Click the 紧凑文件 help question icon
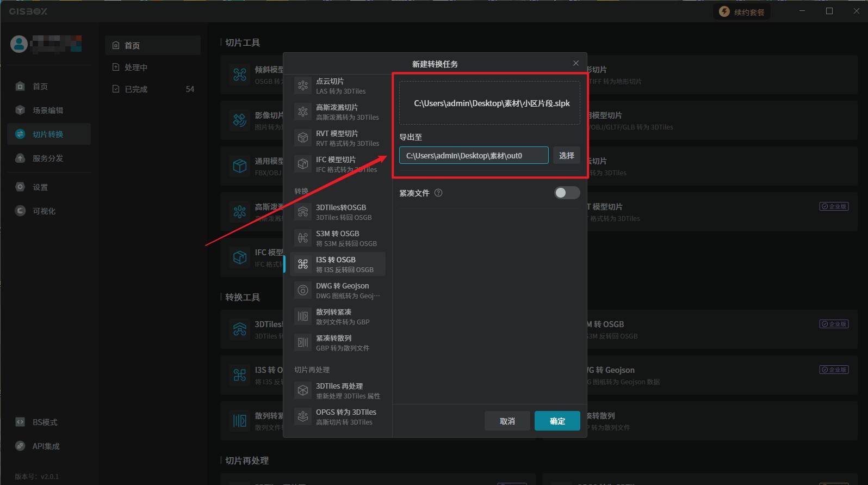This screenshot has width=868, height=485. [438, 193]
